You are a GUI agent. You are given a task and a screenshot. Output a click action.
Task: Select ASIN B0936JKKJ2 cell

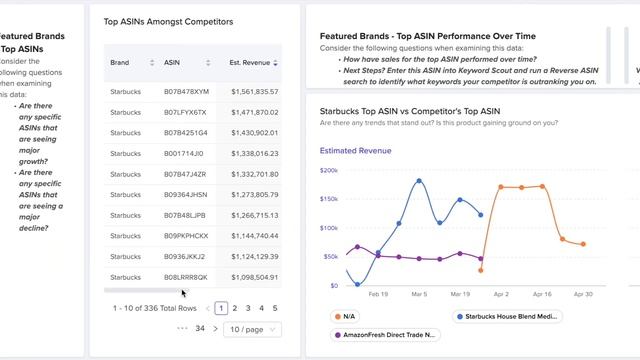tap(184, 257)
